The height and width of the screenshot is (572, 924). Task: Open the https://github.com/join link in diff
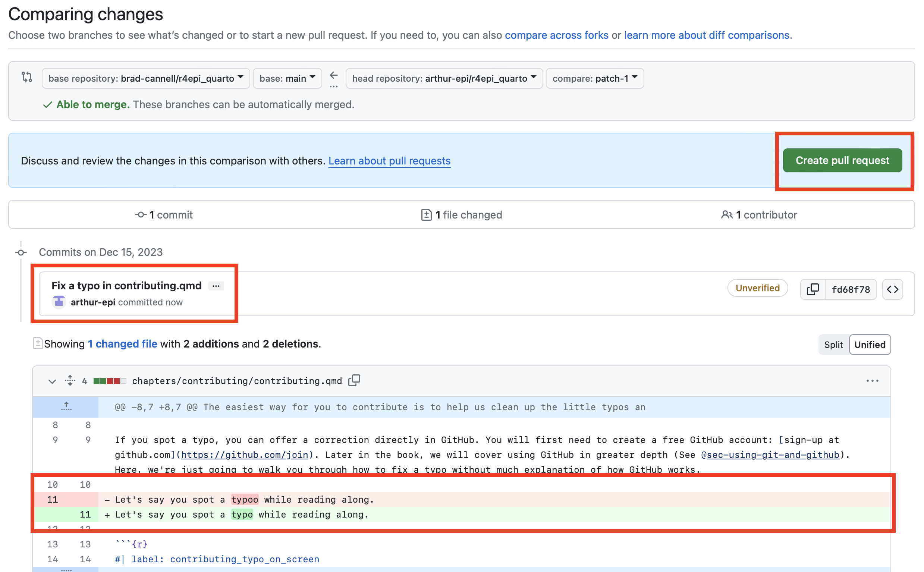(244, 455)
